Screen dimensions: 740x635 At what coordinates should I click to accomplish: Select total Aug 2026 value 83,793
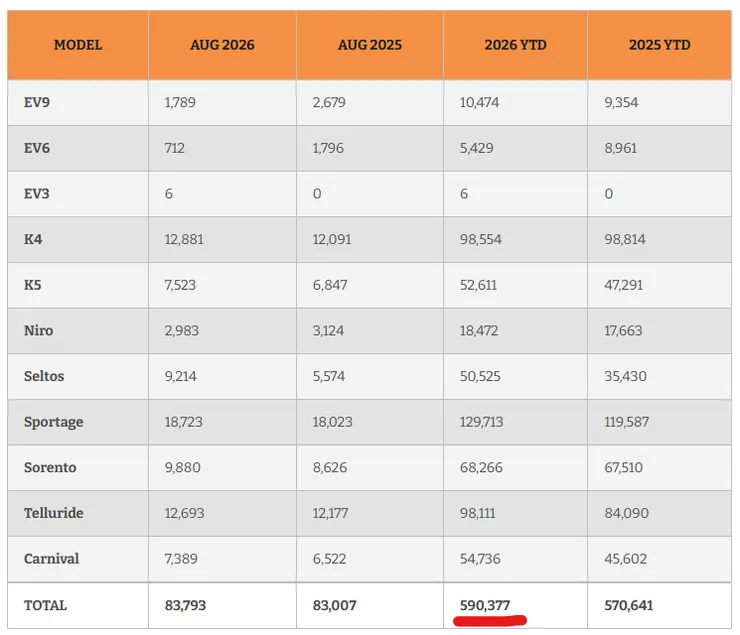[x=185, y=605]
